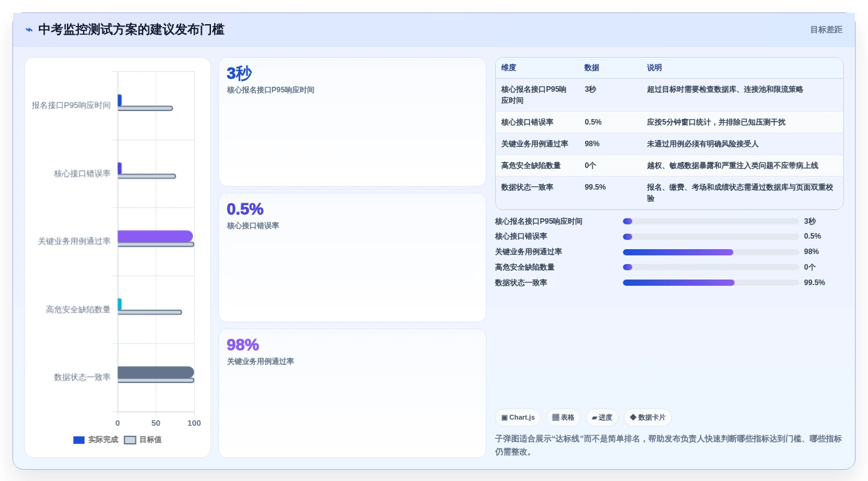The width and height of the screenshot is (868, 481).
Task: Select the Chart.js tag chip
Action: [x=518, y=417]
